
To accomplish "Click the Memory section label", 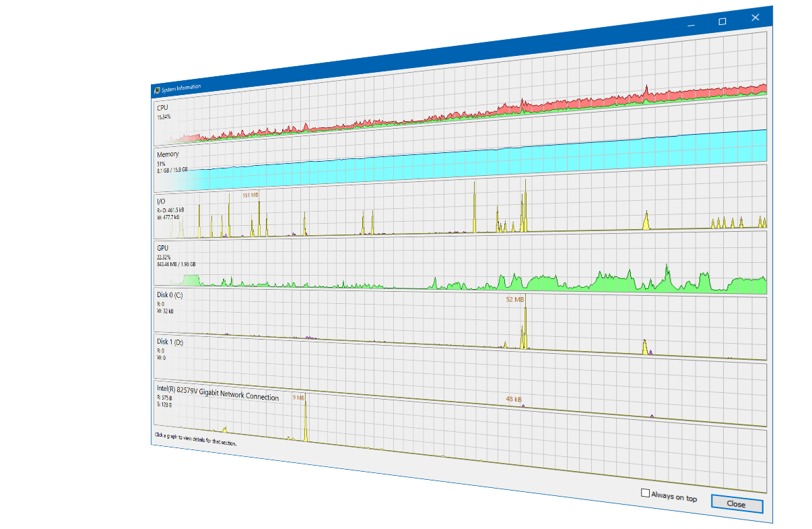I will pos(168,154).
